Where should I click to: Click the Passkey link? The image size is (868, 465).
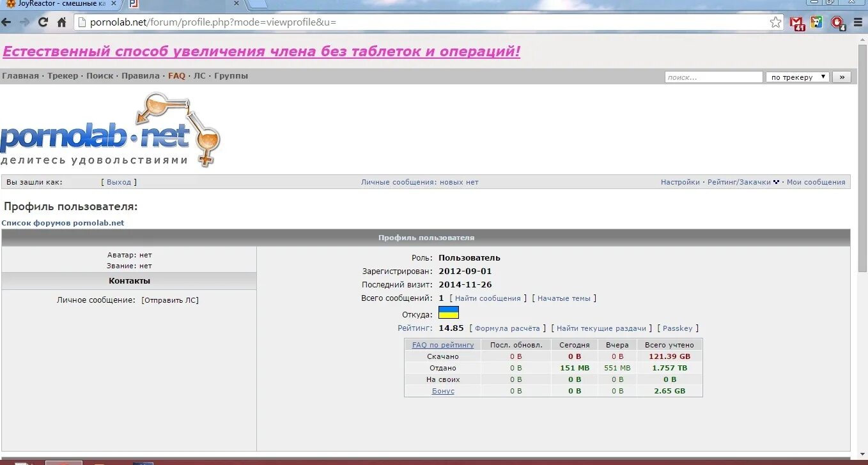pyautogui.click(x=678, y=328)
